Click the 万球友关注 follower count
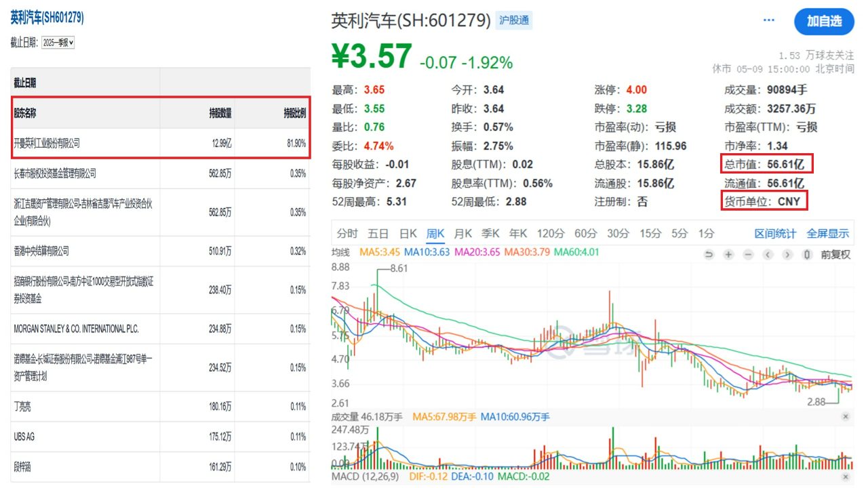 point(816,56)
